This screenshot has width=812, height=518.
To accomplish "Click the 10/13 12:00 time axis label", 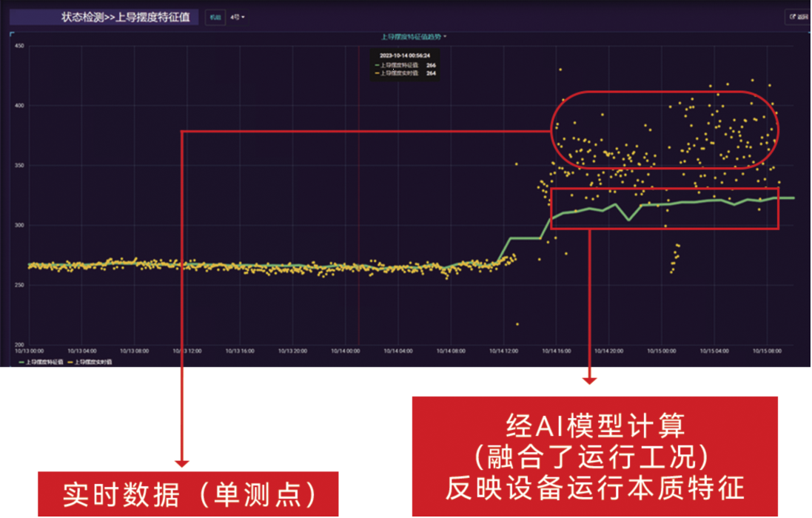I will point(187,351).
